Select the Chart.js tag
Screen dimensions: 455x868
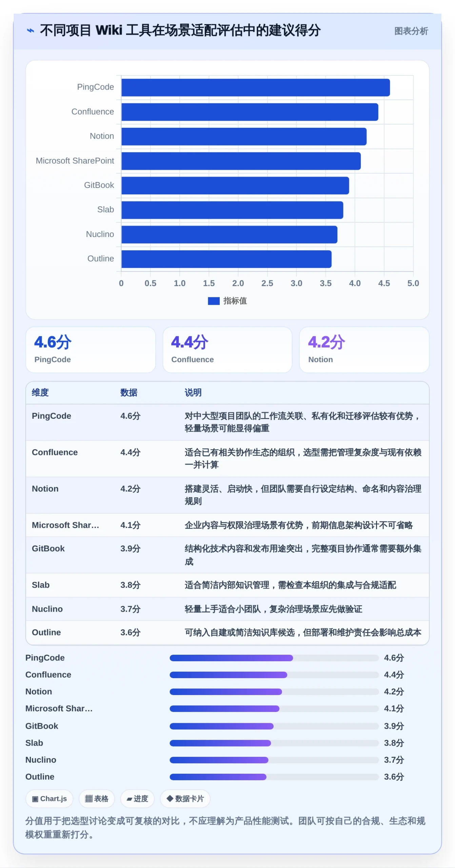click(49, 799)
